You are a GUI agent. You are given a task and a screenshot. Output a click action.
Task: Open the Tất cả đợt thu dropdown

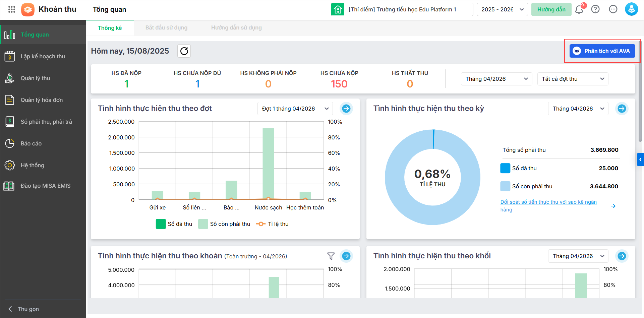tap(573, 79)
